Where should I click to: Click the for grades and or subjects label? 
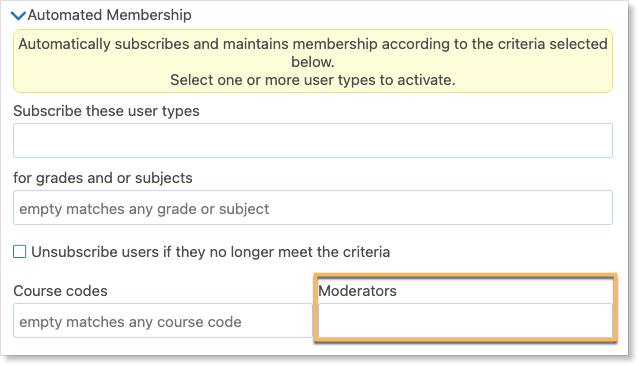click(x=103, y=178)
